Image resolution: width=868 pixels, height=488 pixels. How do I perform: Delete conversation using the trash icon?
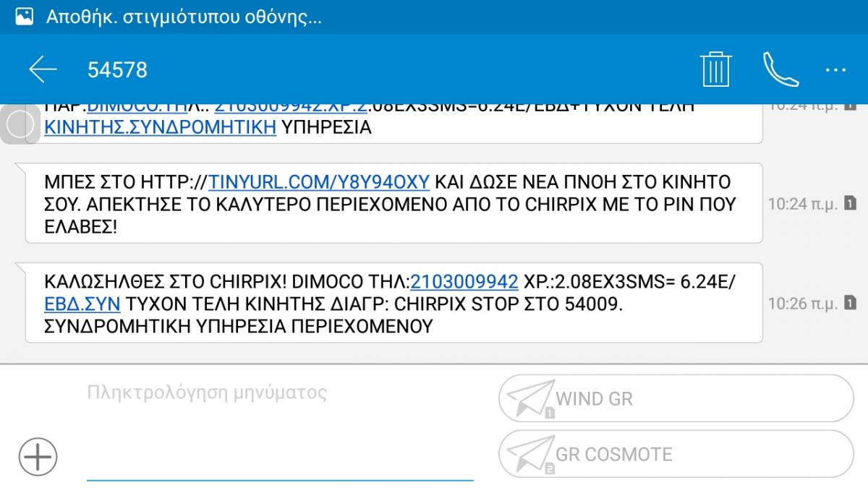tap(716, 69)
